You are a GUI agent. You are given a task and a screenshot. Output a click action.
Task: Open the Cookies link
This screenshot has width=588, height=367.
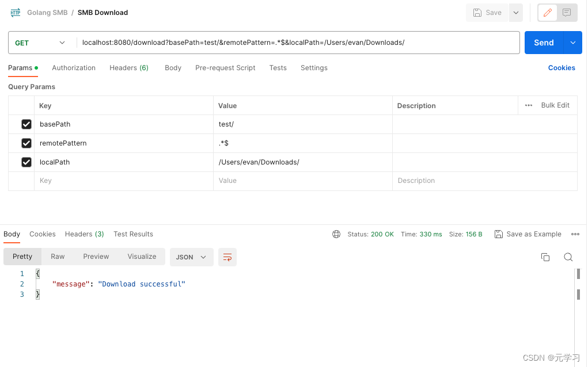(x=562, y=68)
